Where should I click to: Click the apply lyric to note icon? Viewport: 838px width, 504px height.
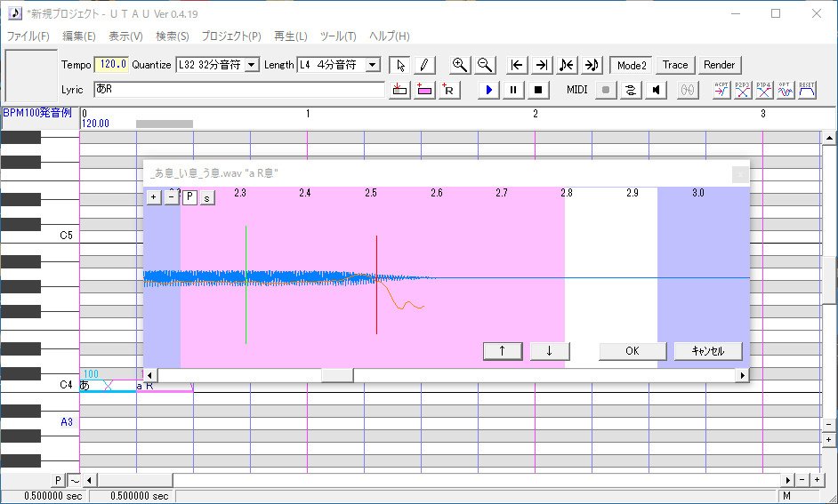399,90
